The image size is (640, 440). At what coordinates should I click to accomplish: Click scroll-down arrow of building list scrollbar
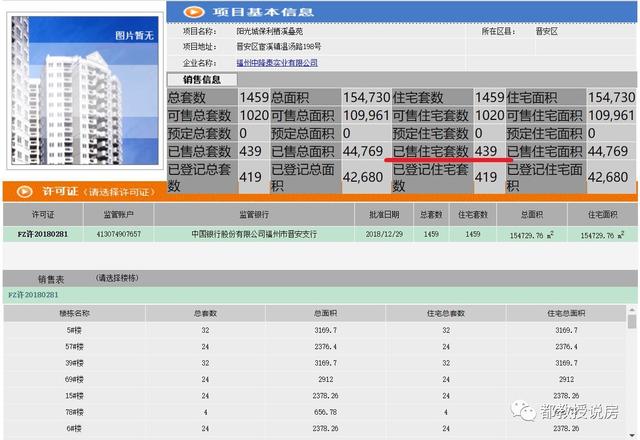[632, 435]
